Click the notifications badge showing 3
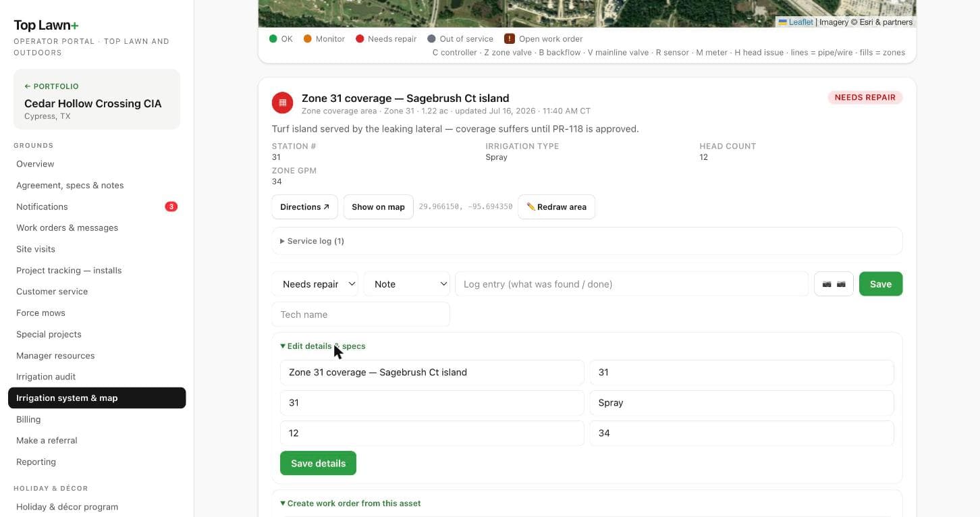Image resolution: width=980 pixels, height=517 pixels. coord(171,207)
